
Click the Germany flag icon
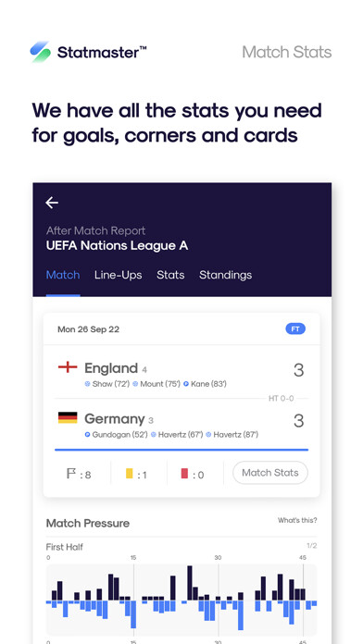click(x=68, y=417)
